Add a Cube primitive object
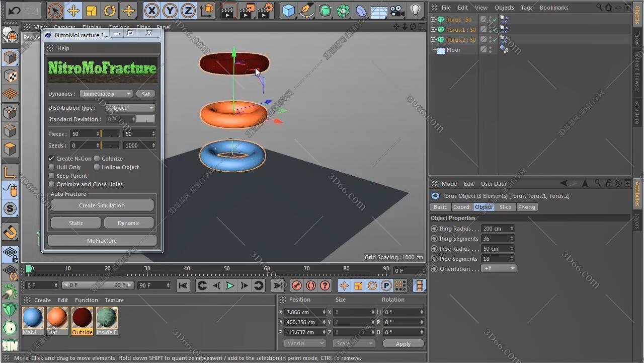 288,10
